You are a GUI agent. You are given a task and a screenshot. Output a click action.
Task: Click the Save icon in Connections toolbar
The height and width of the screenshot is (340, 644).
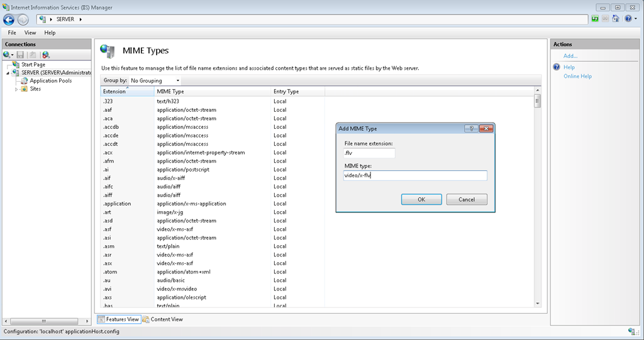[20, 55]
